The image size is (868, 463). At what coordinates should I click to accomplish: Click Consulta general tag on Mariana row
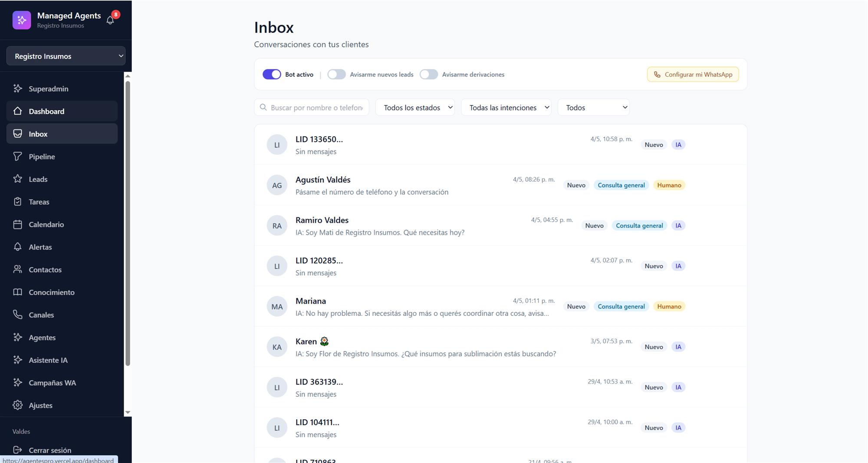pyautogui.click(x=621, y=306)
